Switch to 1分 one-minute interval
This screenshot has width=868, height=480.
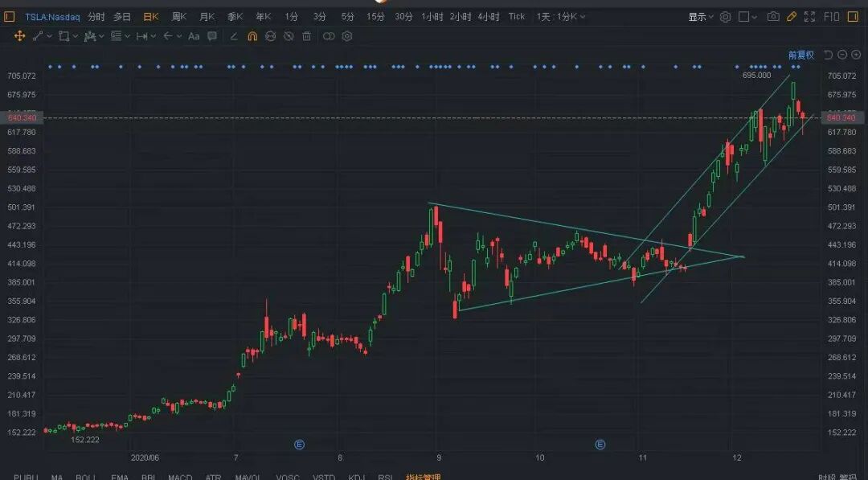point(291,17)
